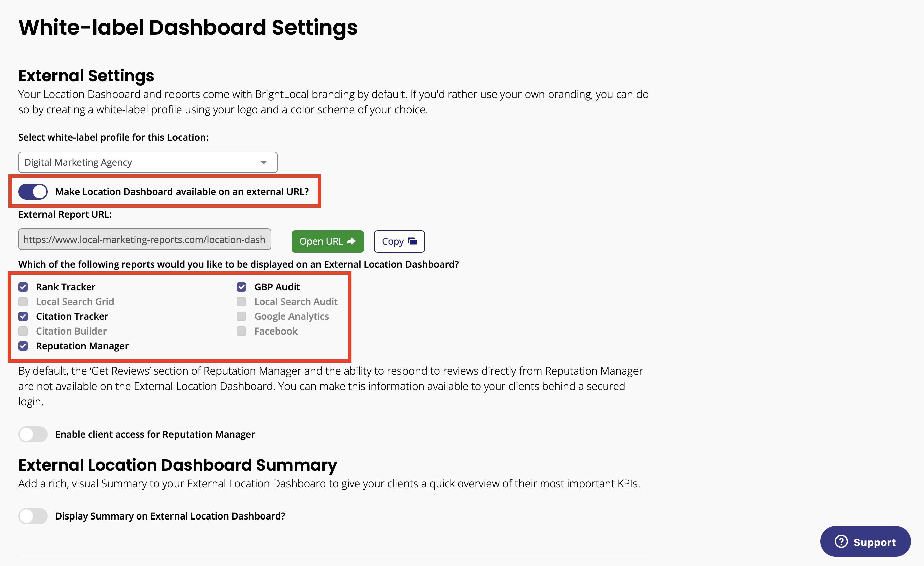The height and width of the screenshot is (566, 924).
Task: Click the dropdown arrow beside Digital Marketing Agency
Action: 264,162
